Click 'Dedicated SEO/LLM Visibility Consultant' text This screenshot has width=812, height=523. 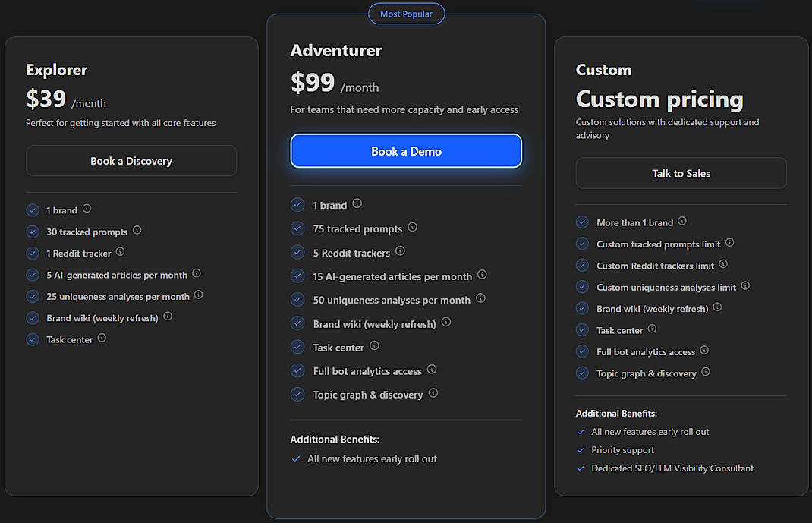click(672, 468)
